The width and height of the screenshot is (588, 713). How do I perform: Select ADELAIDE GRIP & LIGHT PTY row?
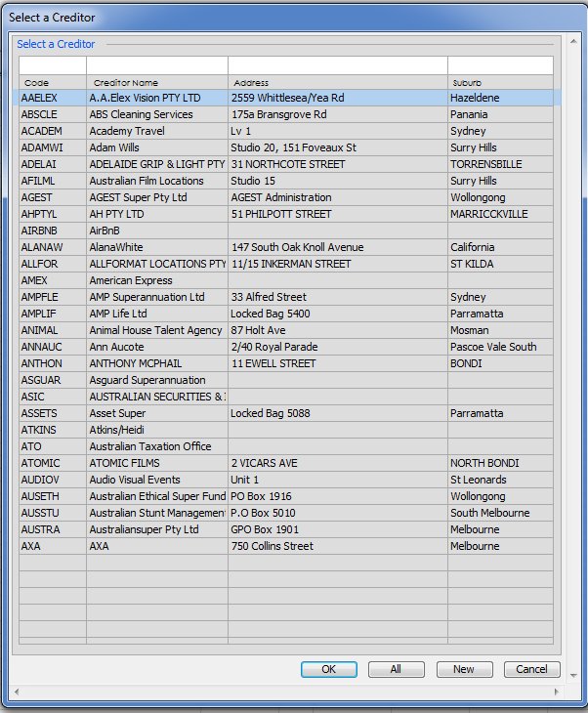point(286,164)
